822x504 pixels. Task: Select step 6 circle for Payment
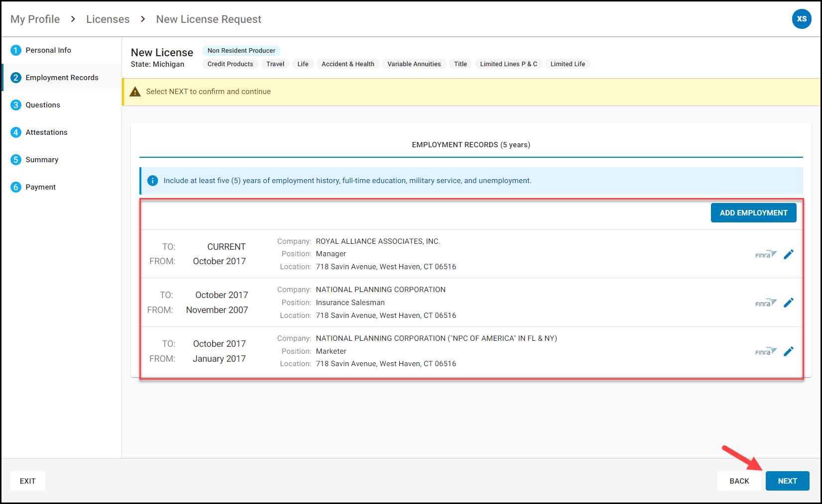coord(16,187)
